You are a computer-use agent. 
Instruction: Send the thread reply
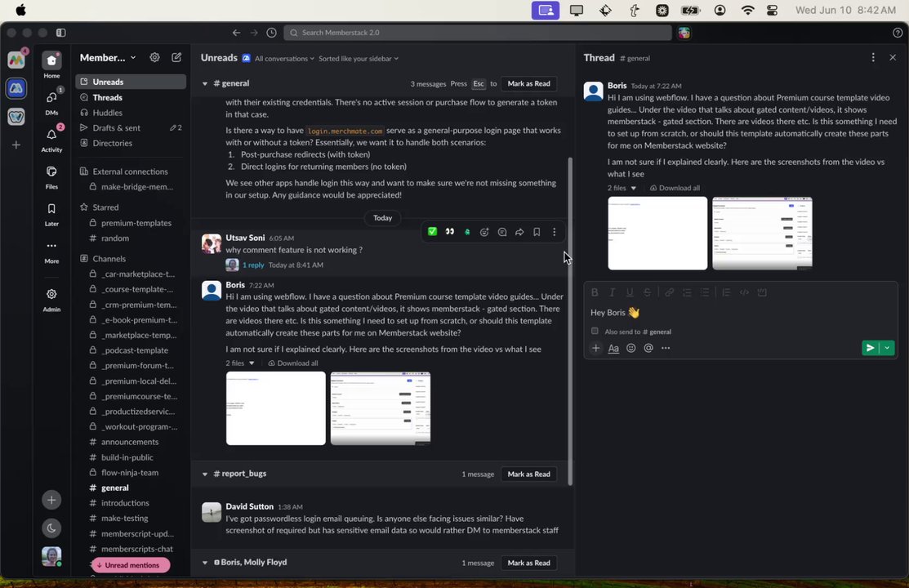(870, 348)
